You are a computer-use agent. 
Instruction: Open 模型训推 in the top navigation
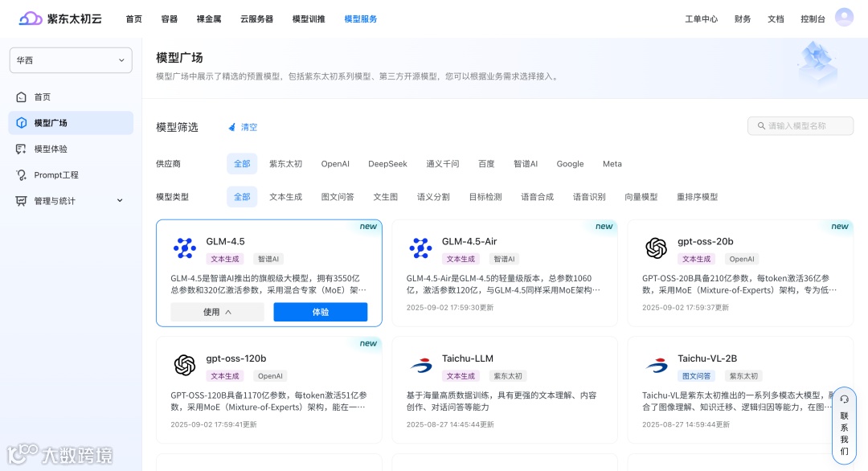coord(309,18)
